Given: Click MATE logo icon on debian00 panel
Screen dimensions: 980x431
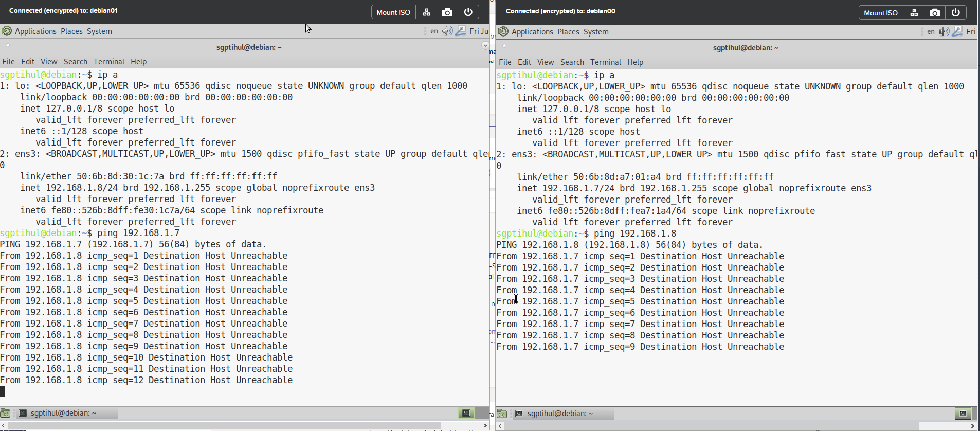Looking at the screenshot, I should 503,31.
